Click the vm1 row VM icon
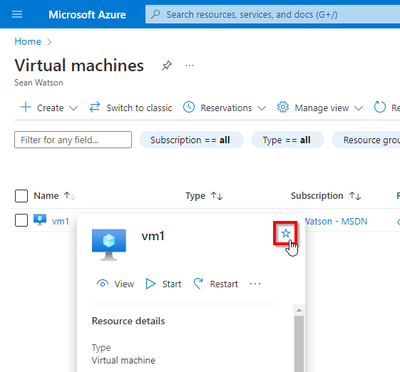This screenshot has height=372, width=400. tap(40, 220)
